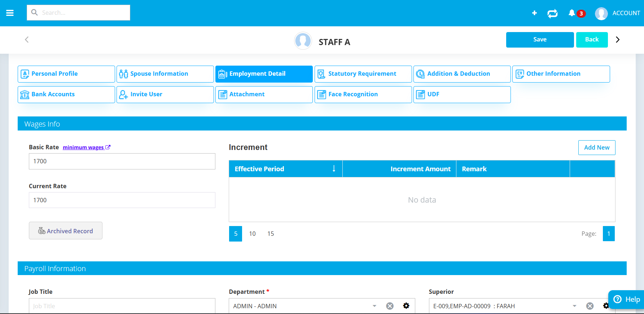
Task: Clear the Department selection
Action: 390,306
